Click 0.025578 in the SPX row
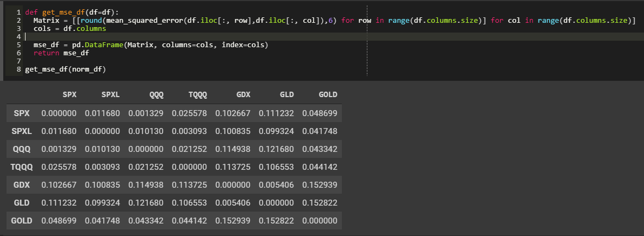Screen dimensions: 644x236 click(x=189, y=113)
